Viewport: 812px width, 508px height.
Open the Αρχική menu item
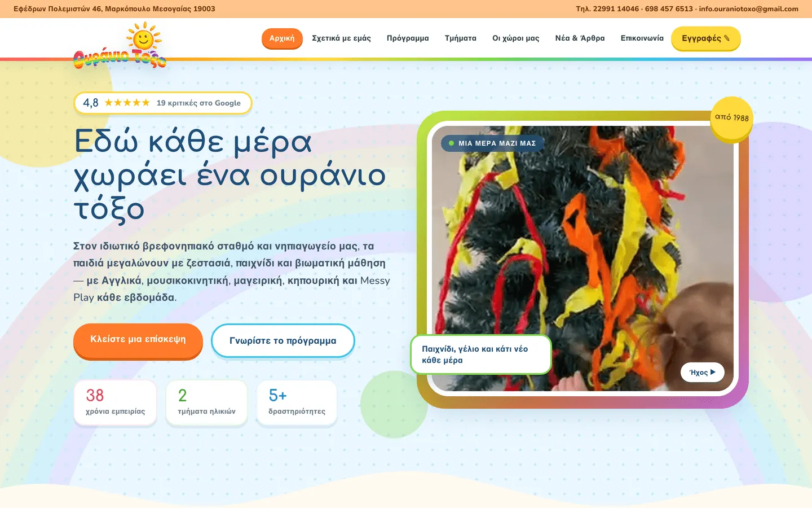pos(282,38)
